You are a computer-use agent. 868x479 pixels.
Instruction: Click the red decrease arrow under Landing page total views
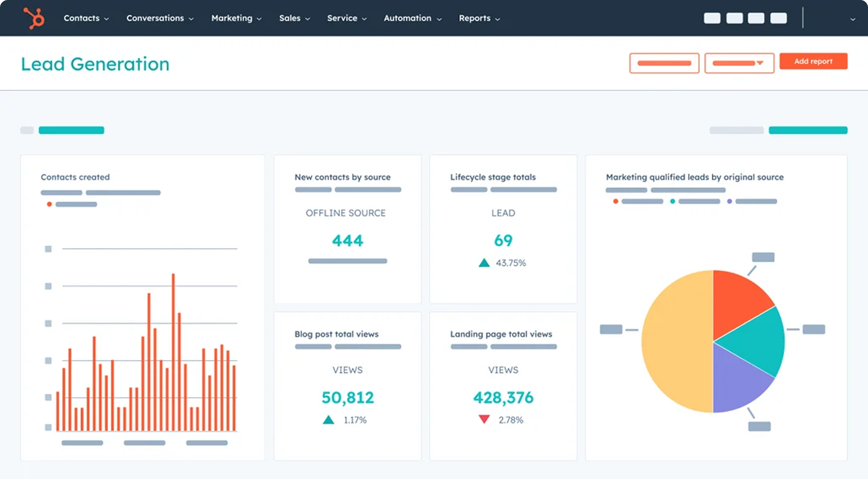484,419
